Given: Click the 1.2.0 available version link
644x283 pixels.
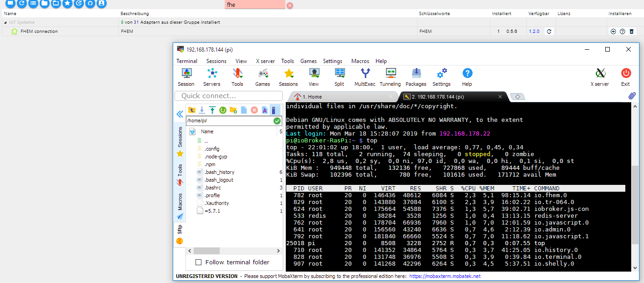Looking at the screenshot, I should [x=534, y=31].
